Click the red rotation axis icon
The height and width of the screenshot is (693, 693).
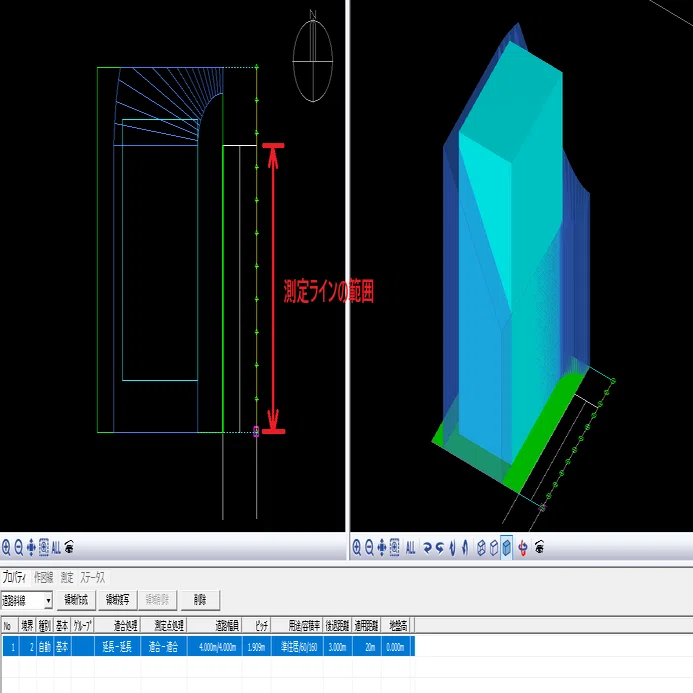pos(523,548)
